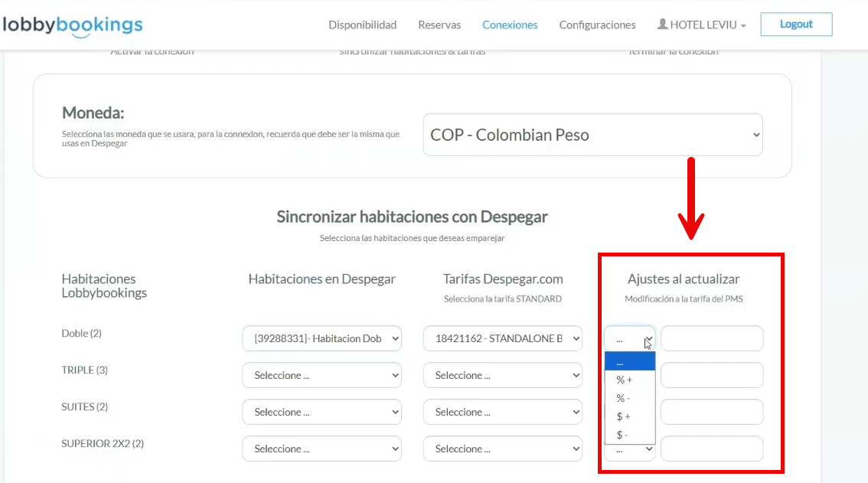Click the 'Sincronizar habitaciones con Despegar' title

(412, 217)
